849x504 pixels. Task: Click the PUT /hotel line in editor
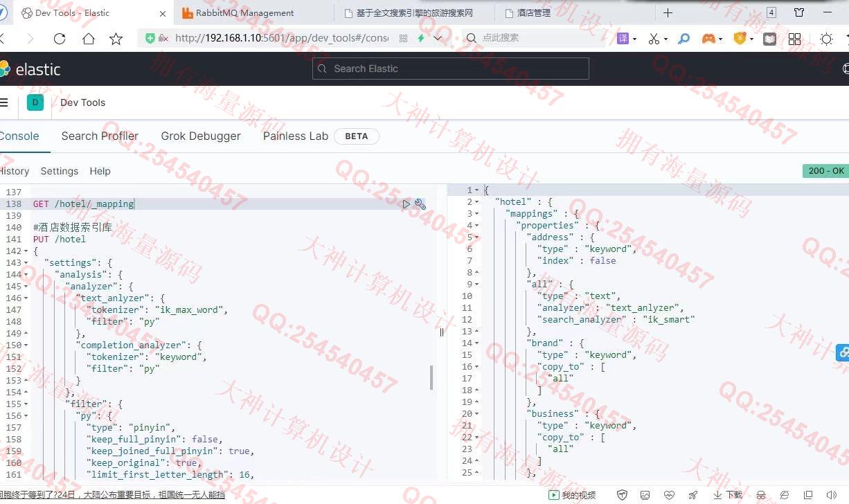pyautogui.click(x=60, y=240)
